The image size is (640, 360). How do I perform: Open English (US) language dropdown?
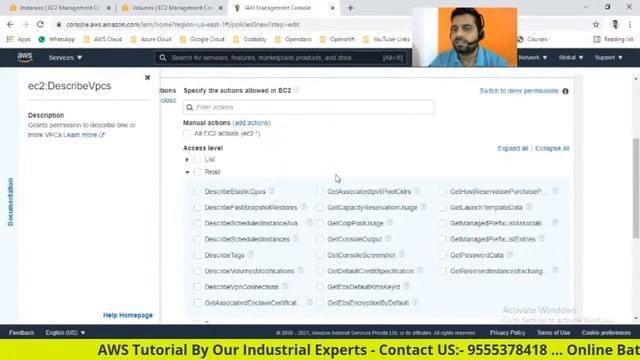coord(65,333)
